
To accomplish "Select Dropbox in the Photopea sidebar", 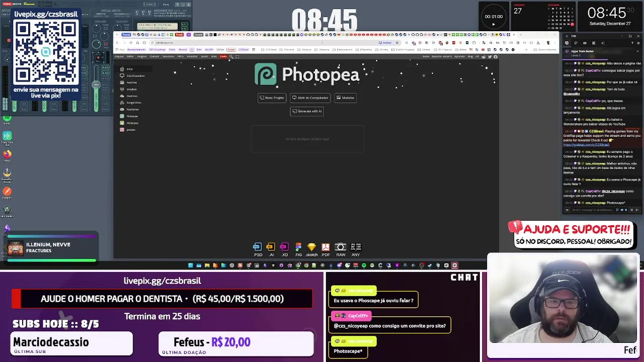I will 128,89.
